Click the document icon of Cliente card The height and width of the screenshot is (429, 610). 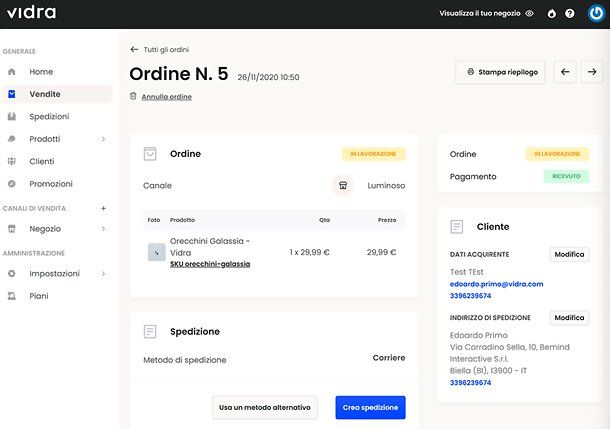click(x=456, y=226)
